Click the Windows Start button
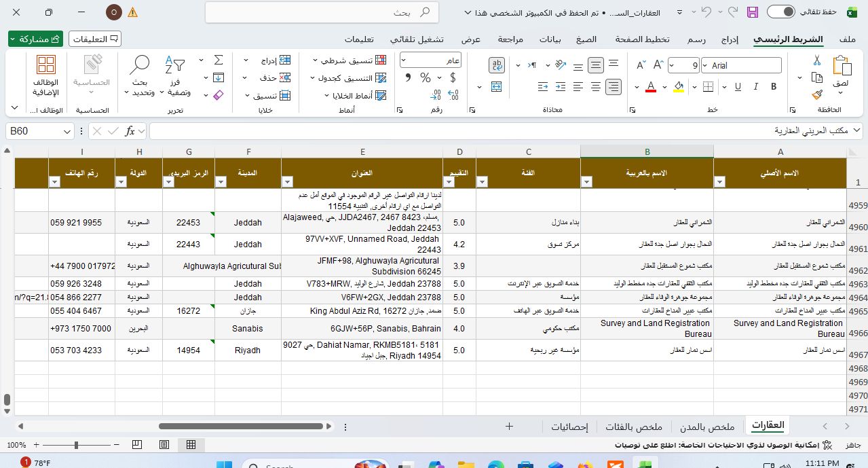868x468 pixels. tap(223, 464)
